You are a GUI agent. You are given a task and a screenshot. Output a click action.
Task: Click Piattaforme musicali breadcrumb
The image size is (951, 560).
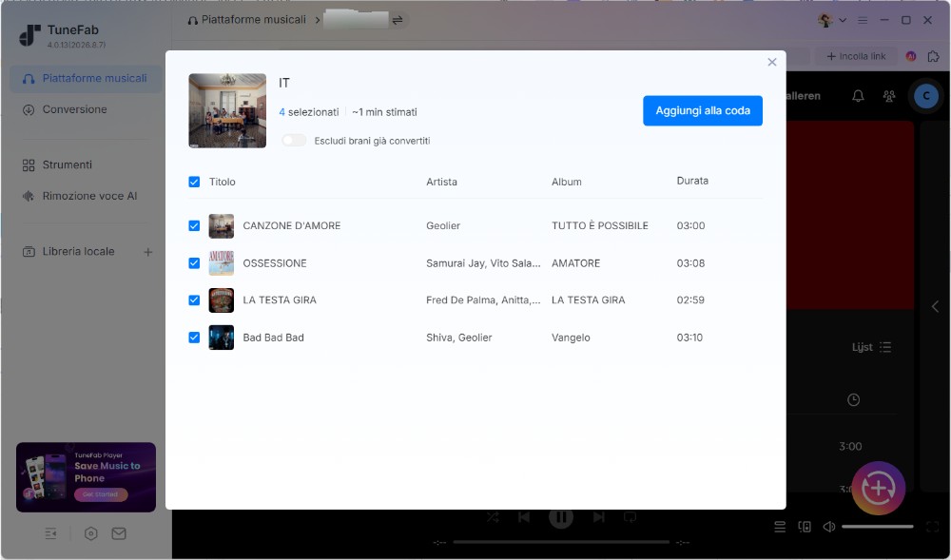(x=247, y=20)
